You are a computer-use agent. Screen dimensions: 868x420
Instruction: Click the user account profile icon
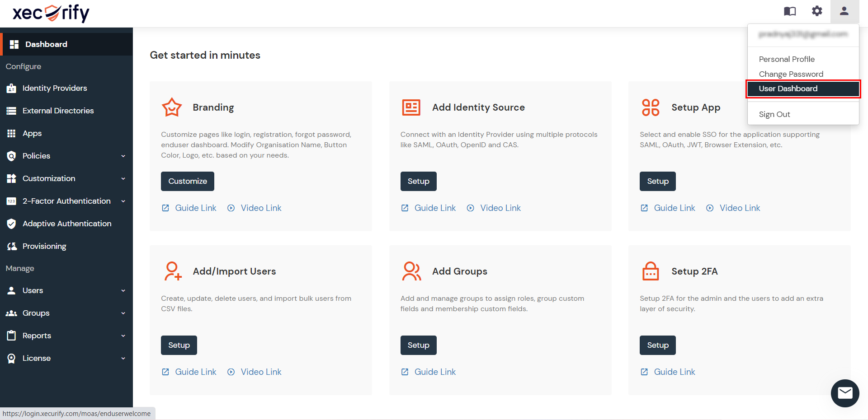(844, 11)
